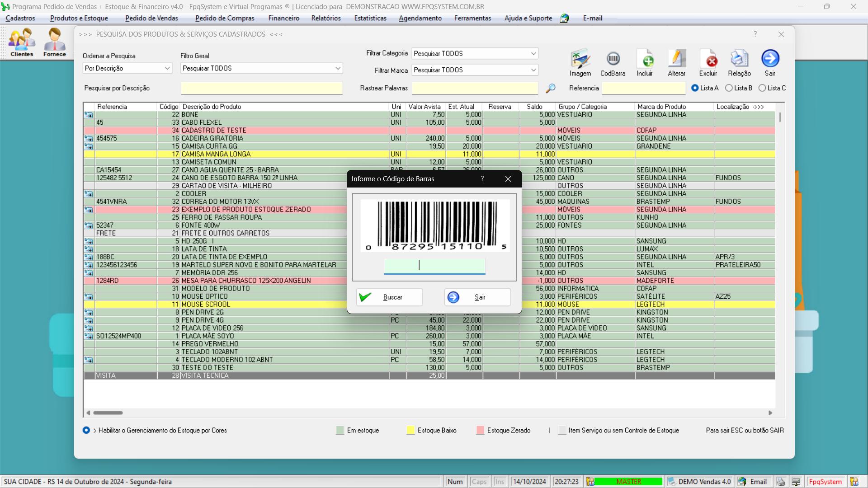Click the image icon on PLACA MÃE SOYO row
The image size is (868, 488).
point(89,336)
